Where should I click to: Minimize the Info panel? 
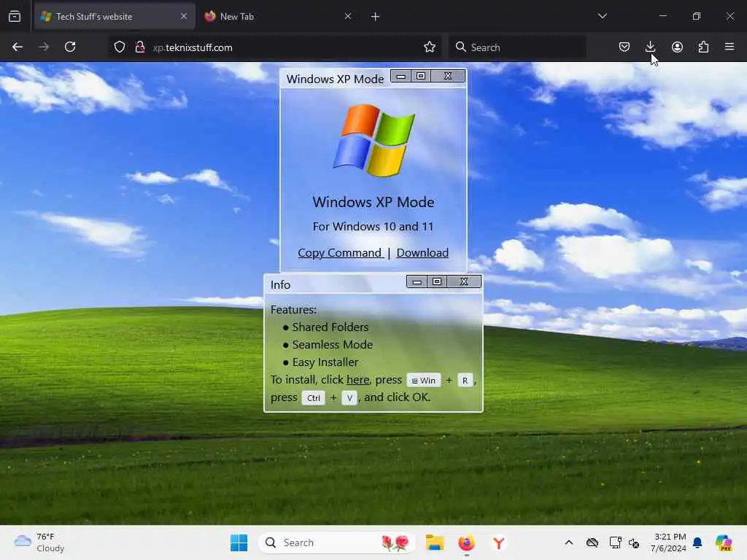tap(417, 282)
